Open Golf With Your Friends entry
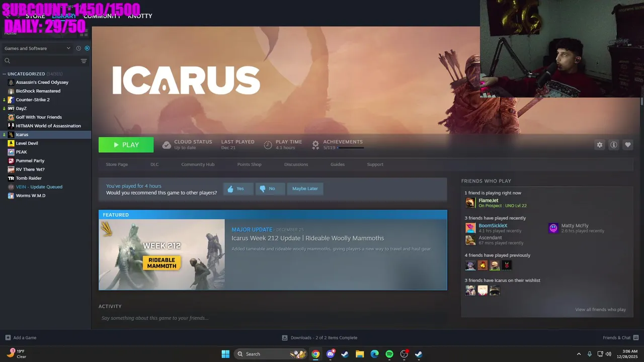The image size is (644, 362). (39, 117)
